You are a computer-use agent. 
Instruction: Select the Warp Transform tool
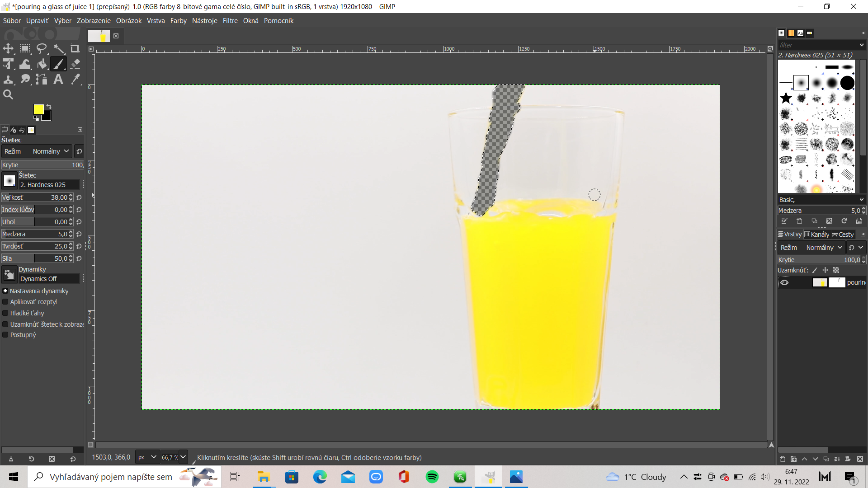[x=25, y=64]
